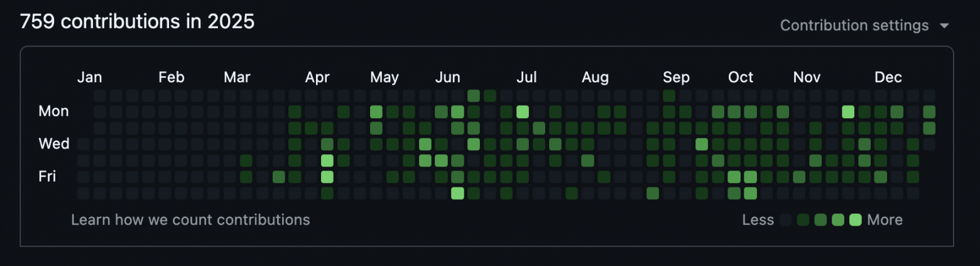Image resolution: width=980 pixels, height=266 pixels.
Task: Click the darkest legend square next to Less
Action: click(785, 220)
